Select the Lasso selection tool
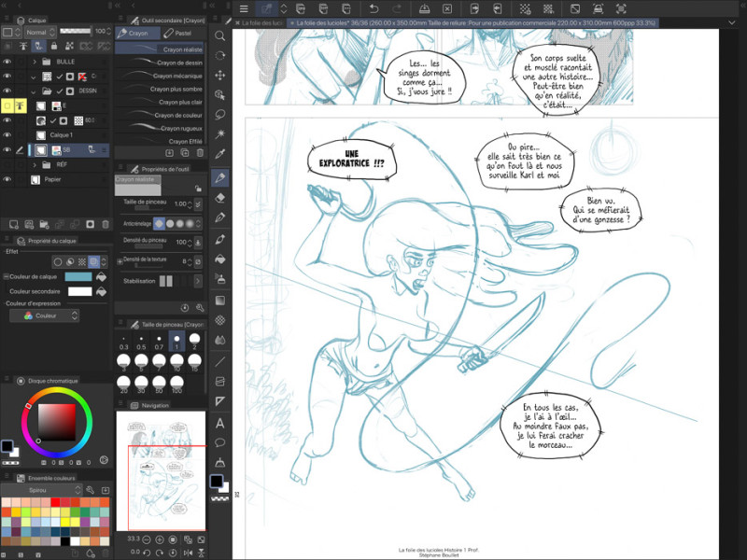The image size is (747, 560). click(x=220, y=115)
